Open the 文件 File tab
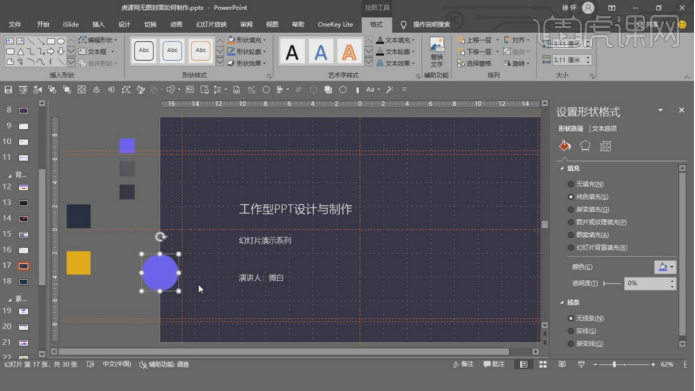Screen dimensions: 695x391 tap(15, 24)
